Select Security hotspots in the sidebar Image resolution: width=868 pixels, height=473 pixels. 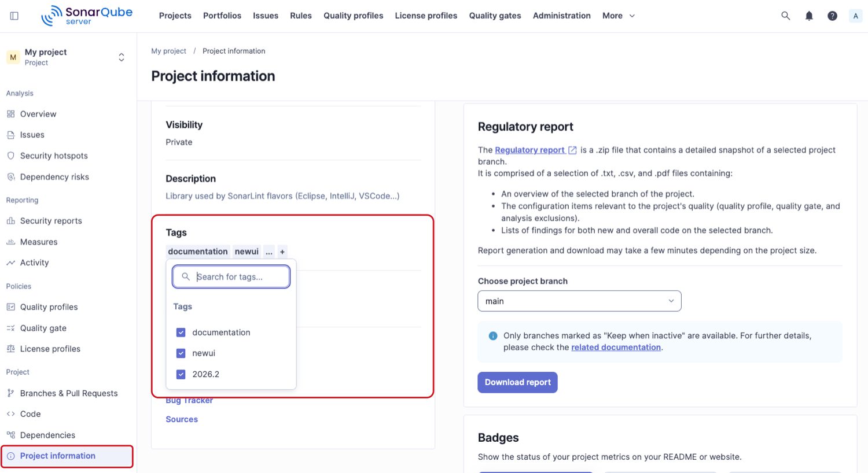[x=53, y=155]
